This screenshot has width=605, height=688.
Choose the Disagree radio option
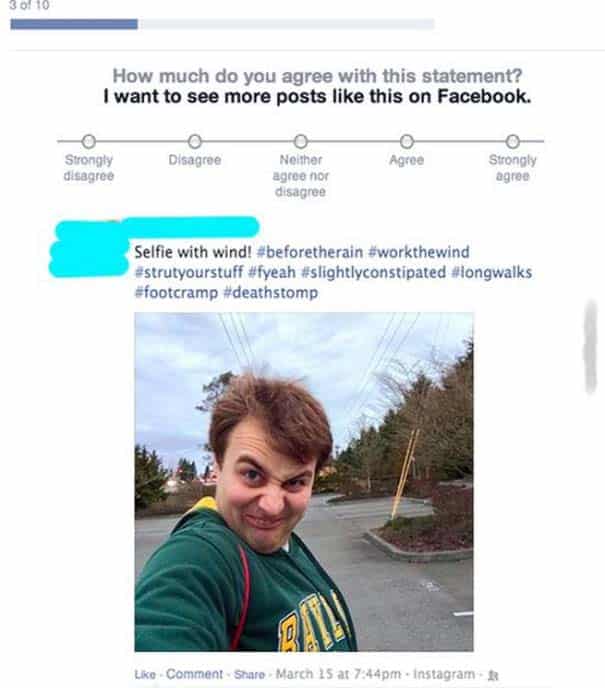[x=195, y=142]
